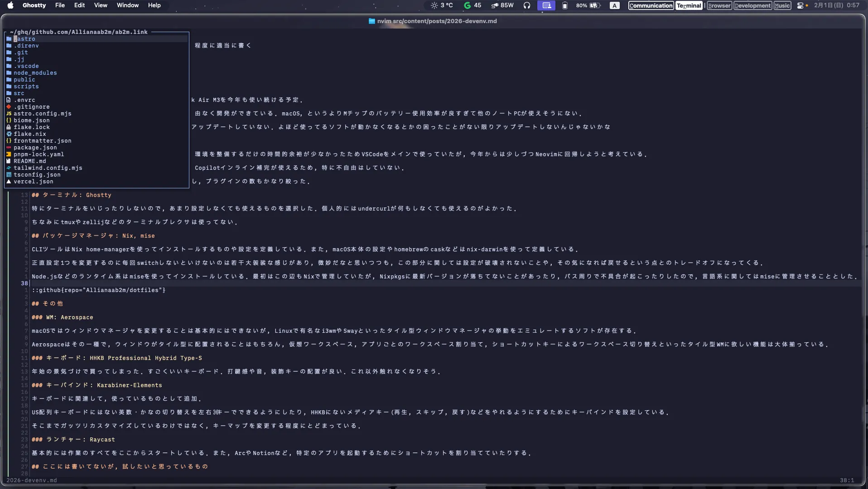Open the Window menu

click(127, 5)
